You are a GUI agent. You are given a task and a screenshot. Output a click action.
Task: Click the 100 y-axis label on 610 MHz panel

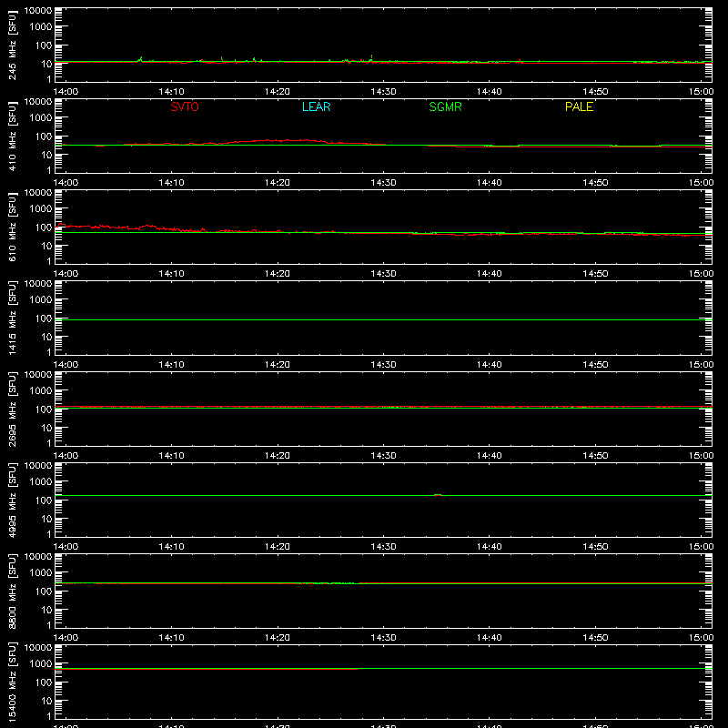(44, 227)
